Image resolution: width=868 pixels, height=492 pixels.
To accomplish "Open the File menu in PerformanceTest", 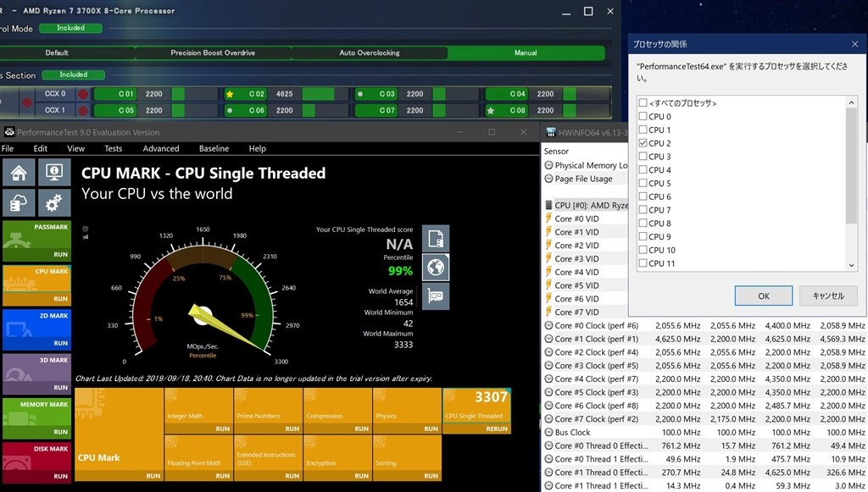I will coord(8,148).
